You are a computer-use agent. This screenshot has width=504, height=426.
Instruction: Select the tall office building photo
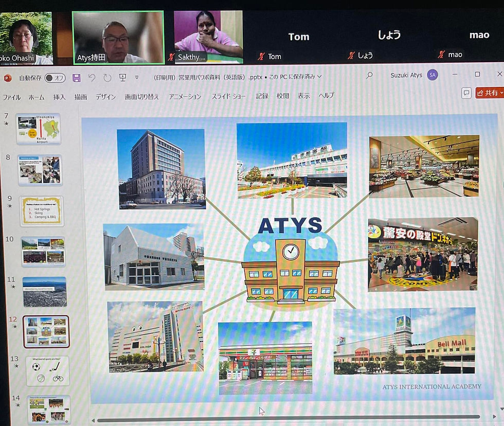click(x=161, y=169)
